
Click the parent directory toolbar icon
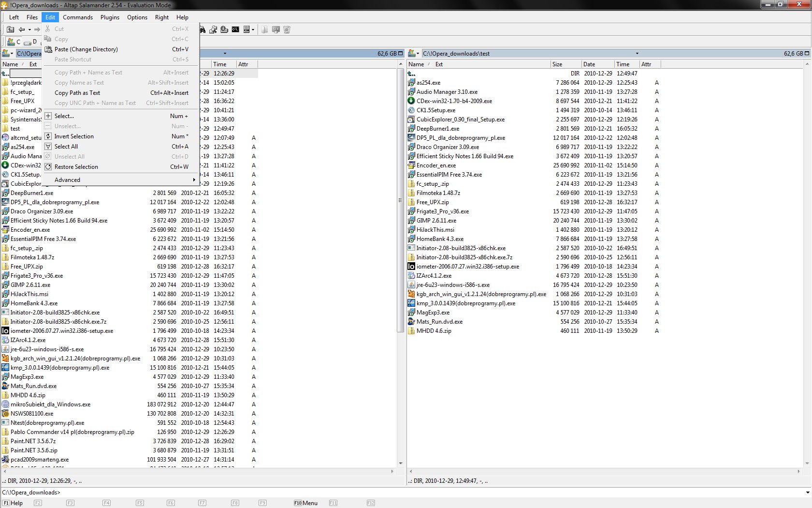click(x=10, y=30)
